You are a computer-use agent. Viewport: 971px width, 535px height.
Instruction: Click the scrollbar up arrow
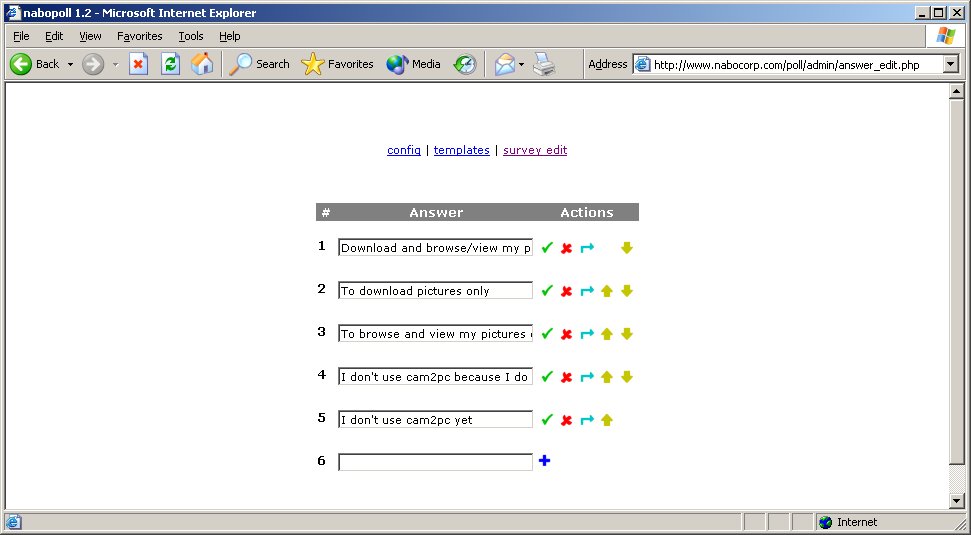coord(957,92)
